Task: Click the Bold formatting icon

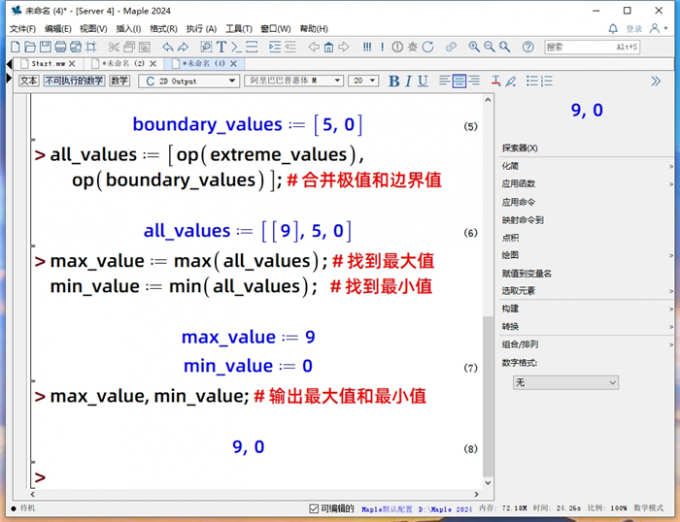Action: 394,81
